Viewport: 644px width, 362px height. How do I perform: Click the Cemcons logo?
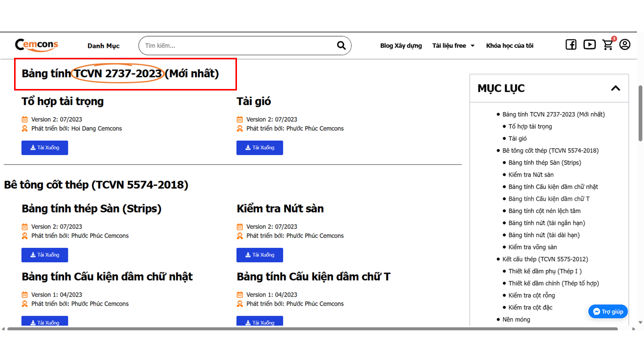tap(37, 45)
